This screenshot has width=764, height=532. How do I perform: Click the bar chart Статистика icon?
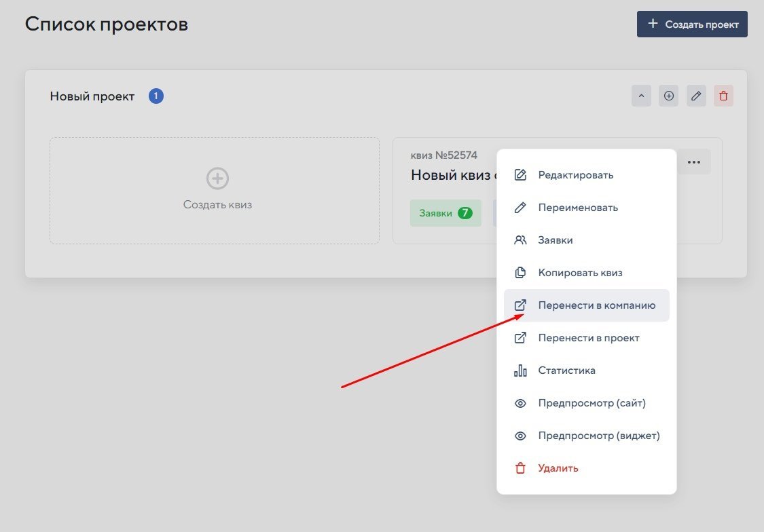click(x=521, y=370)
